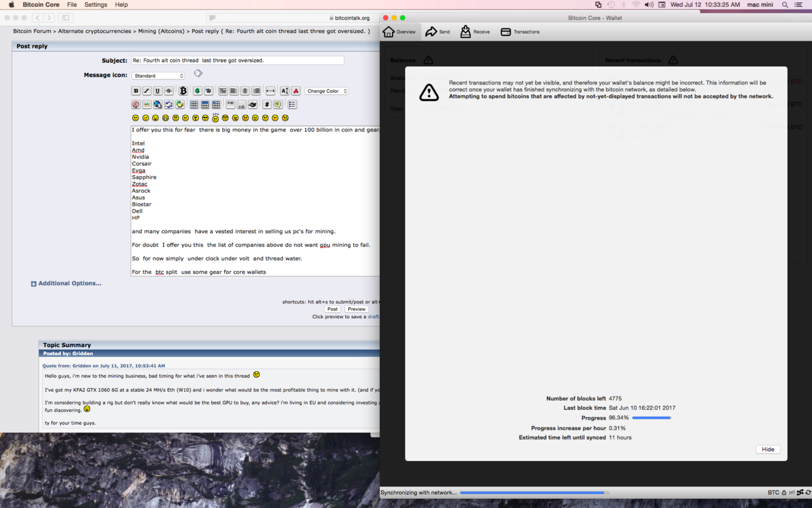This screenshot has height=508, width=812.
Task: Click the sync spinner icon in wallet status bar
Action: (x=808, y=492)
